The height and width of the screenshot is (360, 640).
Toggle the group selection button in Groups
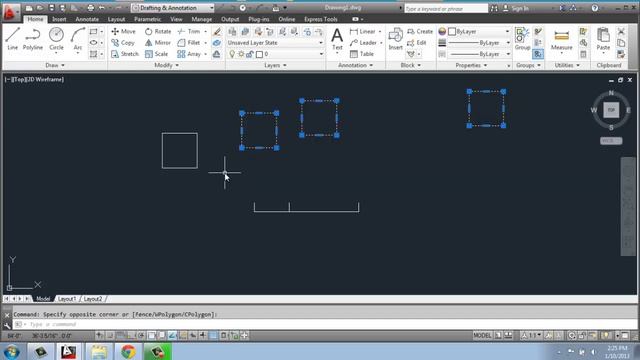click(538, 54)
